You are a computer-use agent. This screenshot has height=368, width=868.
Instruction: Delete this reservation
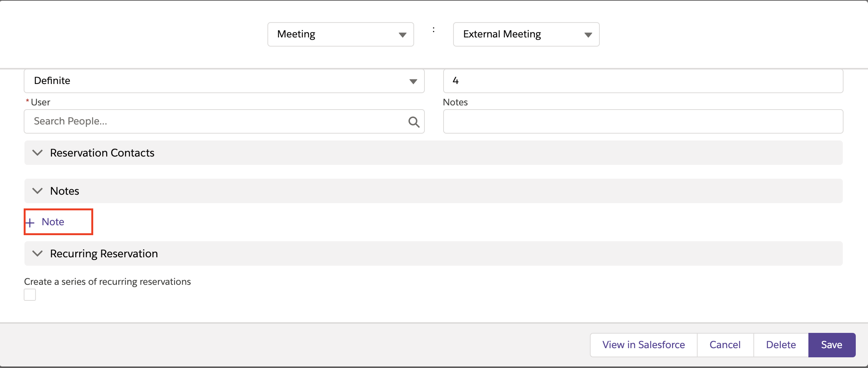pyautogui.click(x=781, y=345)
